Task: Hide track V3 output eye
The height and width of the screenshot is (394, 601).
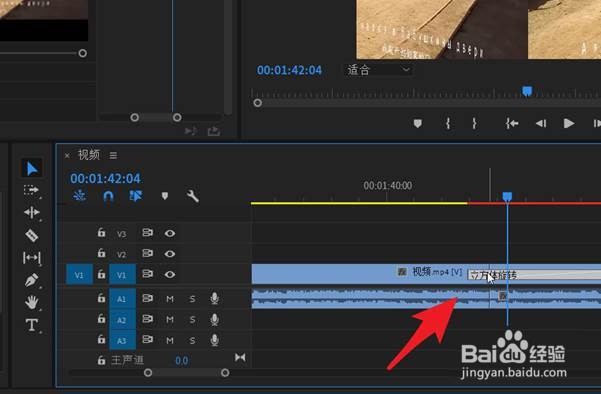Action: (x=170, y=233)
